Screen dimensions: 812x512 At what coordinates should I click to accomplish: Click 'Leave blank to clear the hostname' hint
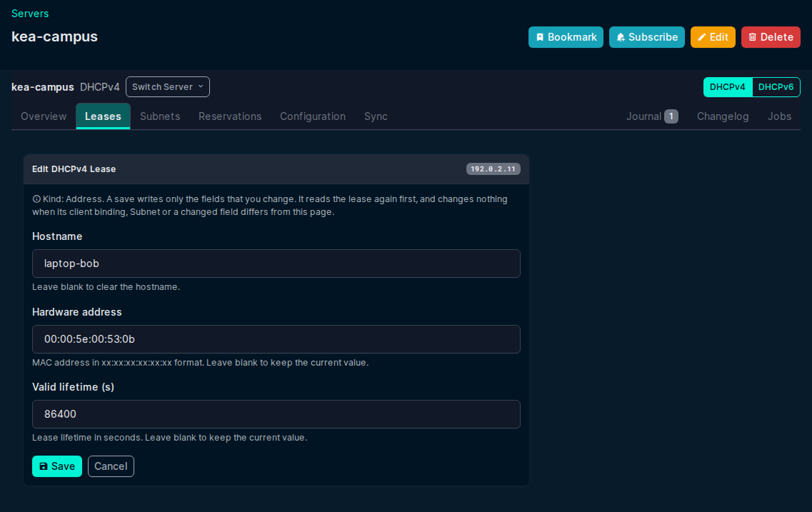[106, 287]
